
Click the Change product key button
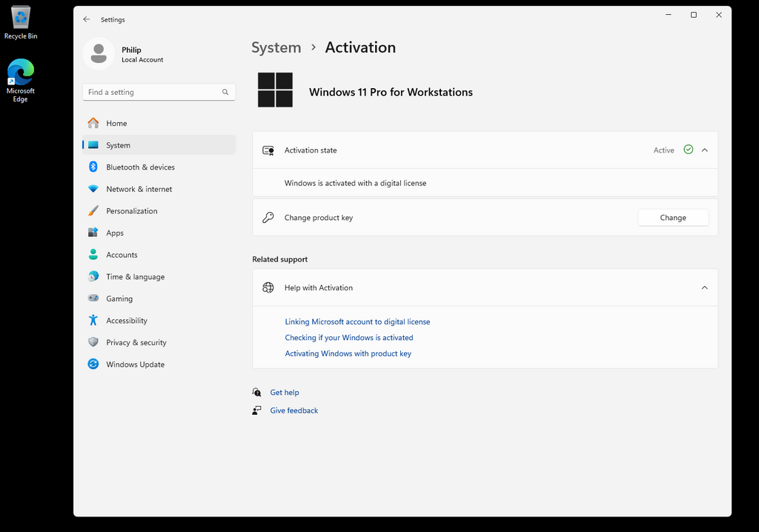point(673,217)
